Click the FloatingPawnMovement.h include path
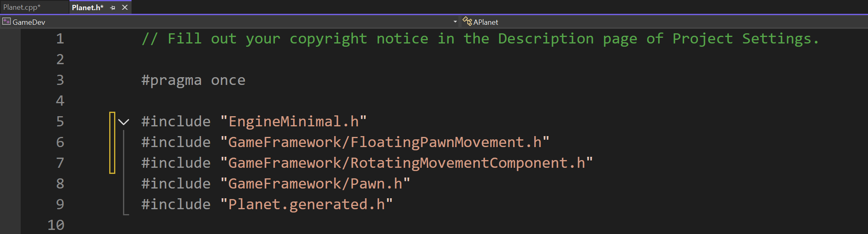 tap(385, 142)
